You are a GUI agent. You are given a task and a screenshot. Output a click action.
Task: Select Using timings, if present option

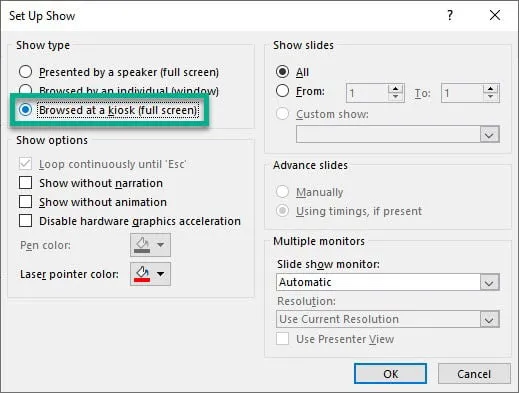pyautogui.click(x=282, y=211)
